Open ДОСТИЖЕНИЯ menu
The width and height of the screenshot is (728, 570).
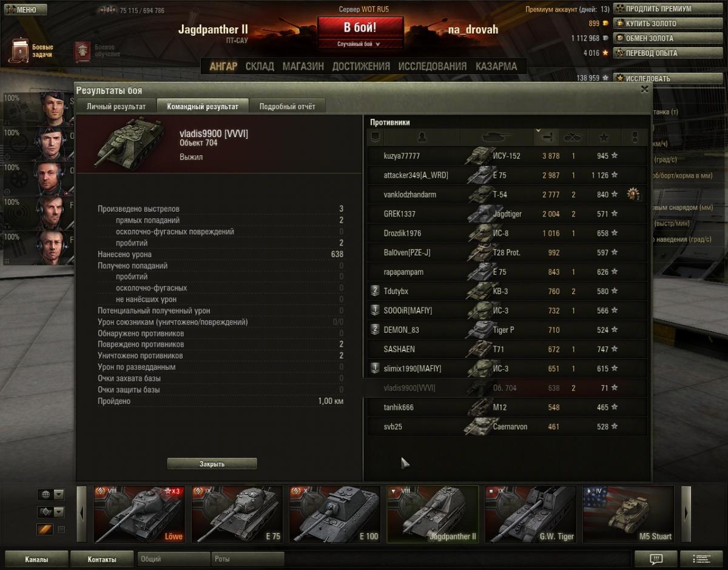(361, 66)
